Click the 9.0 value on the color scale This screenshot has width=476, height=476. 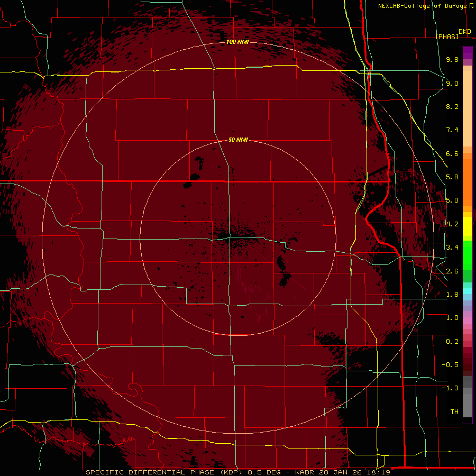point(452,83)
